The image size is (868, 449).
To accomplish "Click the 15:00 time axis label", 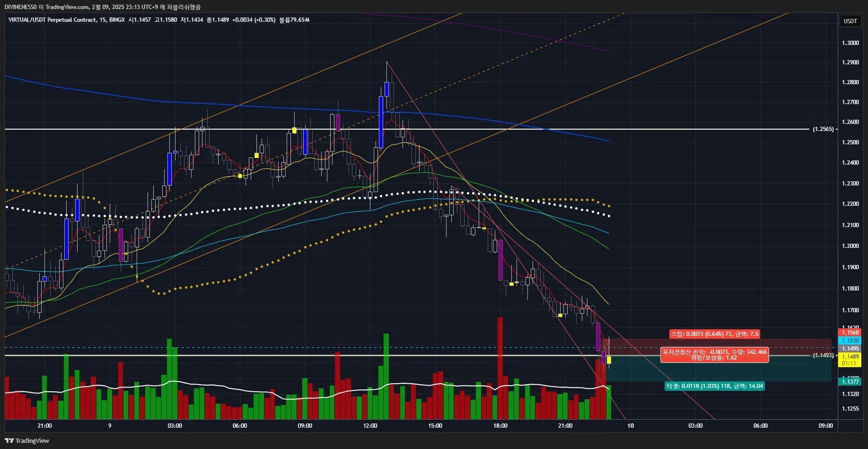I will click(435, 426).
